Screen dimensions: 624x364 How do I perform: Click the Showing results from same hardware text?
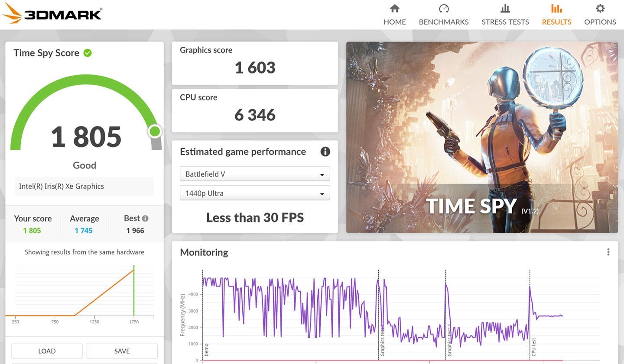[84, 252]
